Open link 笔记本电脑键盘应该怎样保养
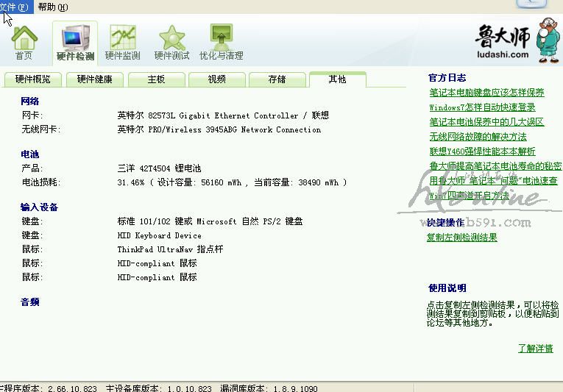The width and height of the screenshot is (563, 392). coord(487,93)
